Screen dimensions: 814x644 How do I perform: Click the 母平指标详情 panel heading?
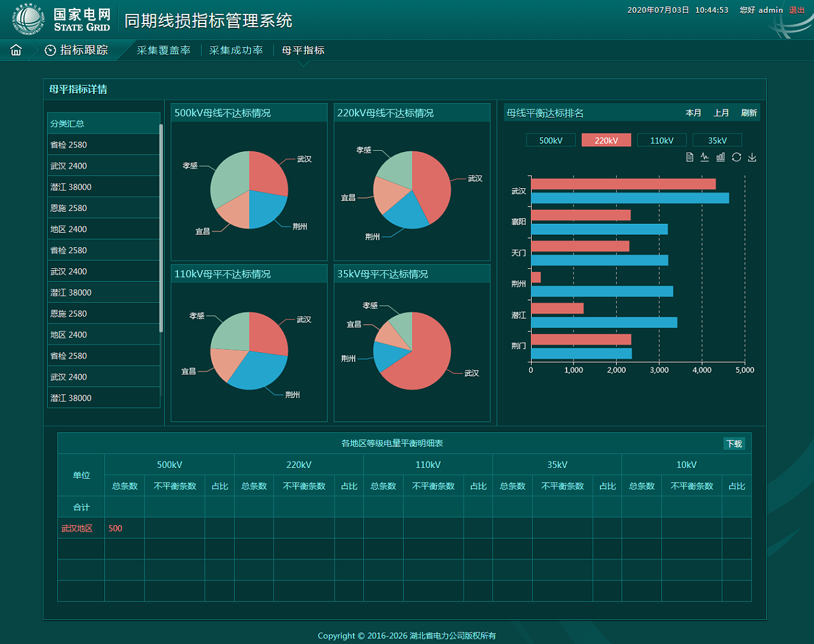(78, 89)
